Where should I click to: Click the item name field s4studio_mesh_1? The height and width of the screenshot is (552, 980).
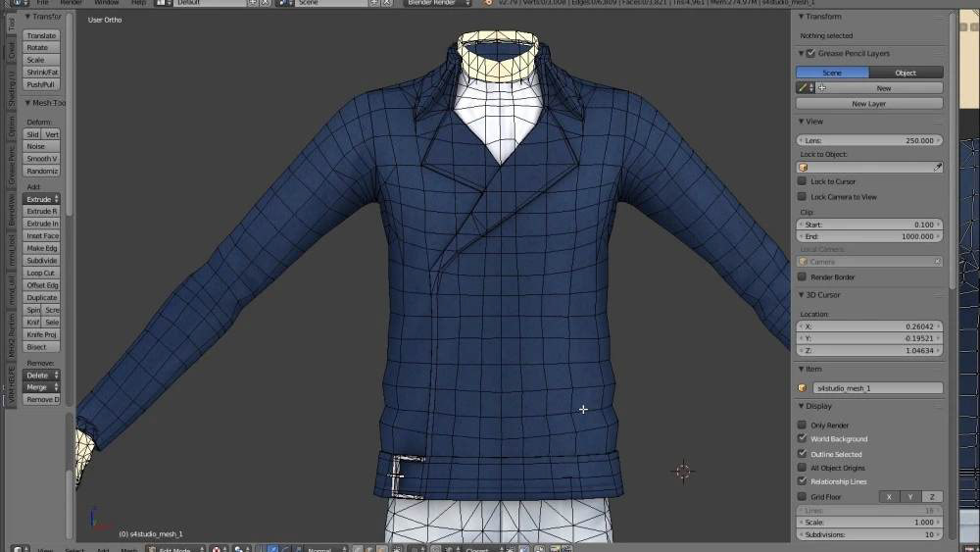pyautogui.click(x=877, y=388)
